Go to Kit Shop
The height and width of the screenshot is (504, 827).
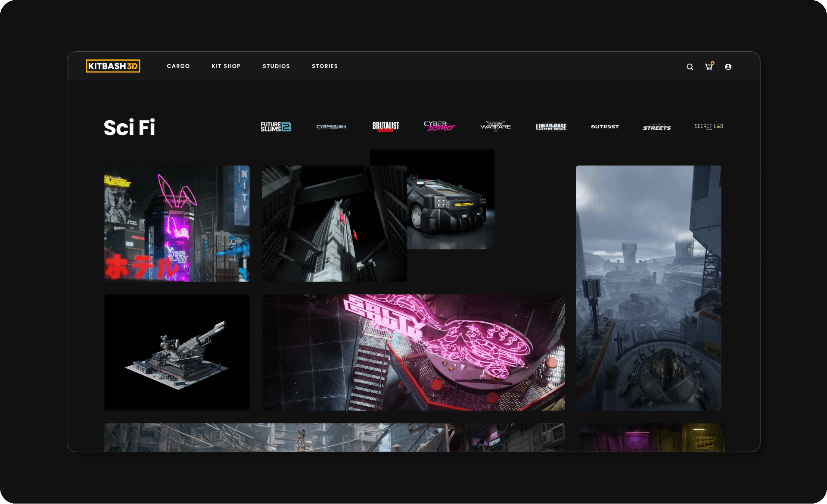(x=226, y=66)
